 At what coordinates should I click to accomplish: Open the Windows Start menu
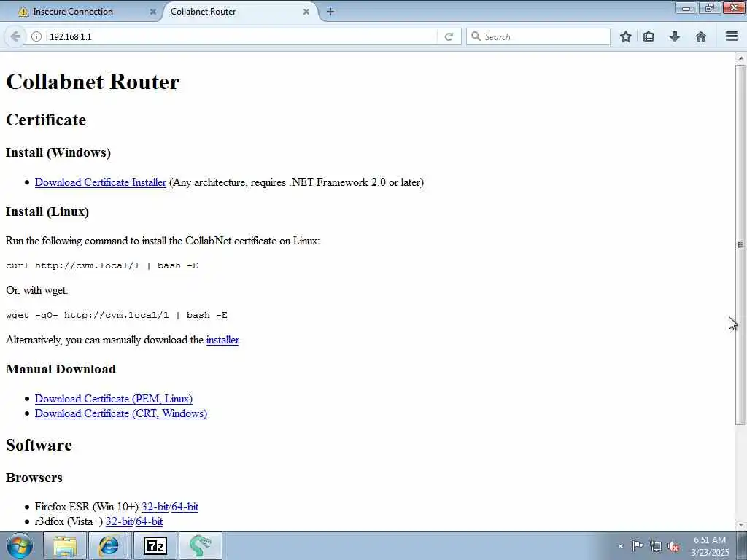(20, 545)
